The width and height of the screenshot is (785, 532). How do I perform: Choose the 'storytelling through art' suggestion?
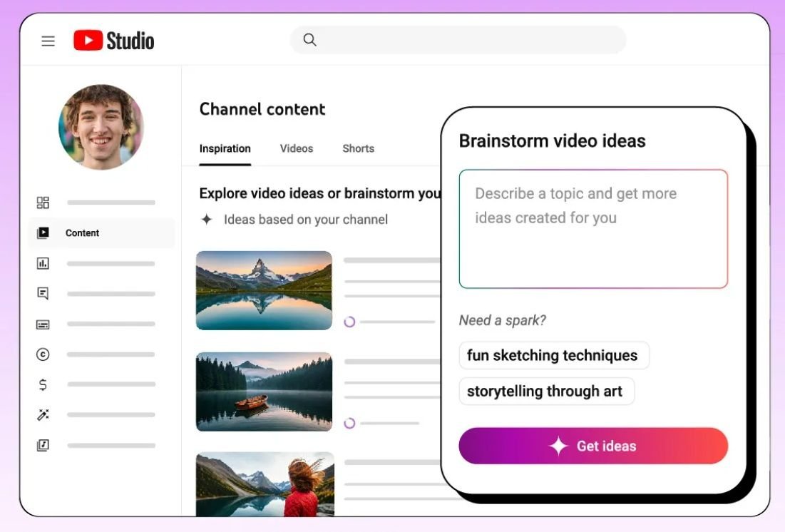(545, 391)
